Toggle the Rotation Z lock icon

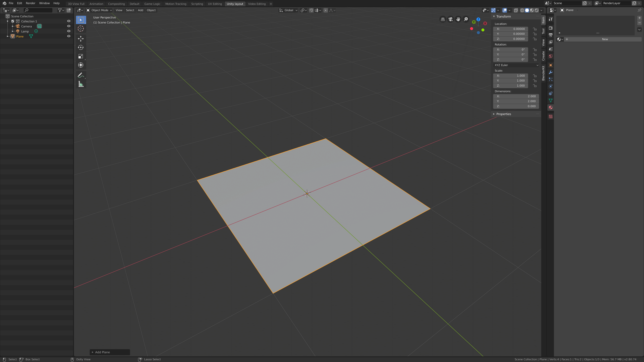(x=535, y=59)
